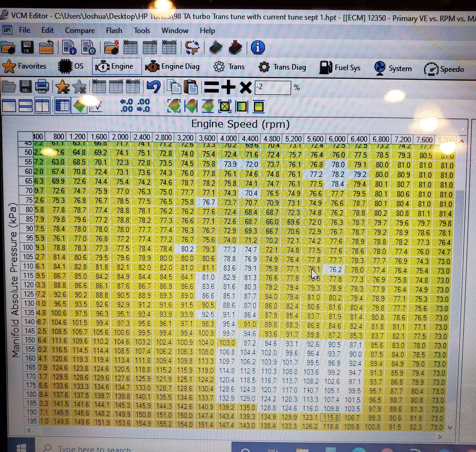476x452 pixels.
Task: Click the blue info icon
Action: coord(258,47)
